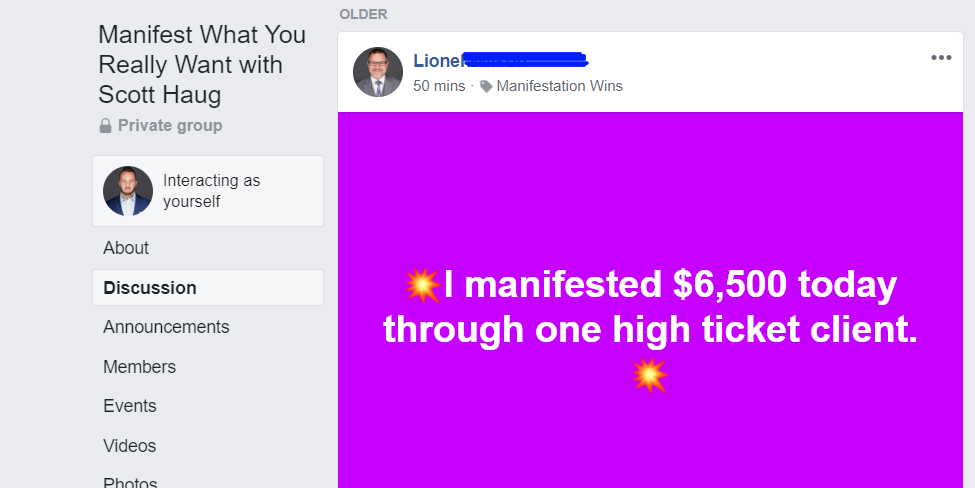Click the "through one high ticket client" post text
The image size is (975, 488).
(x=650, y=329)
